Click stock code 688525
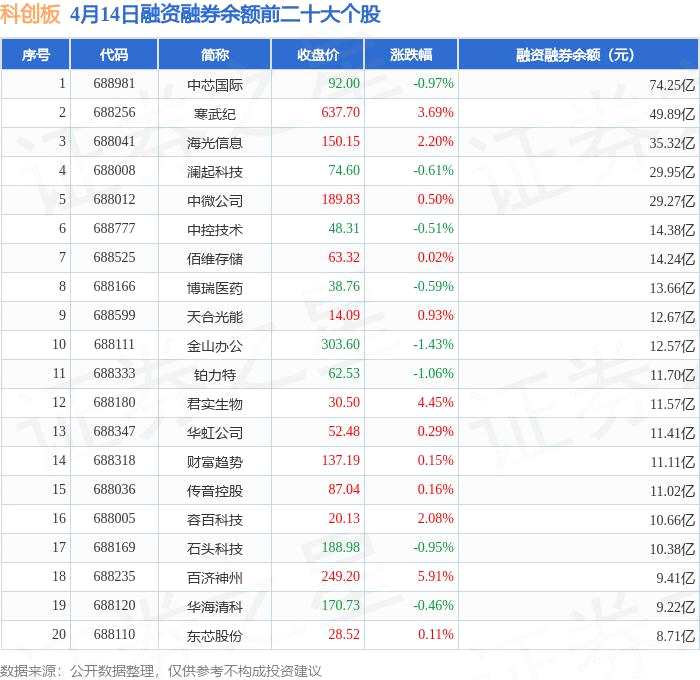This screenshot has width=700, height=680. 114,258
